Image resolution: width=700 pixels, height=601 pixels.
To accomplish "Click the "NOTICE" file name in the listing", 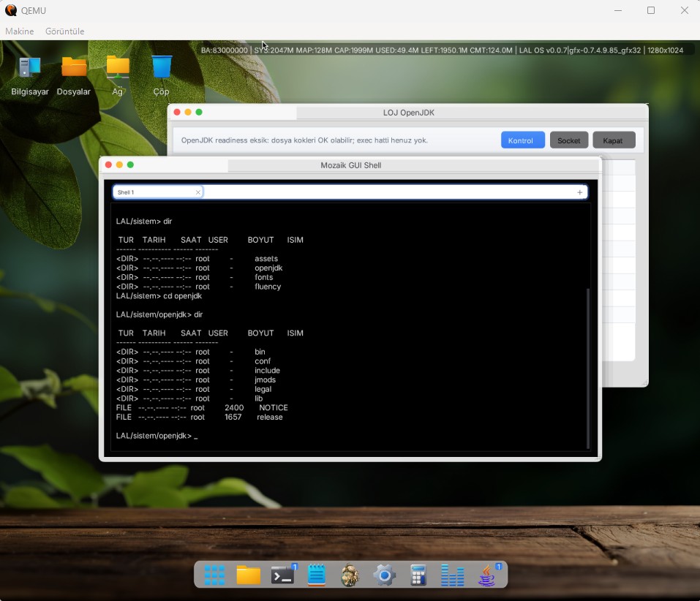I will click(274, 408).
